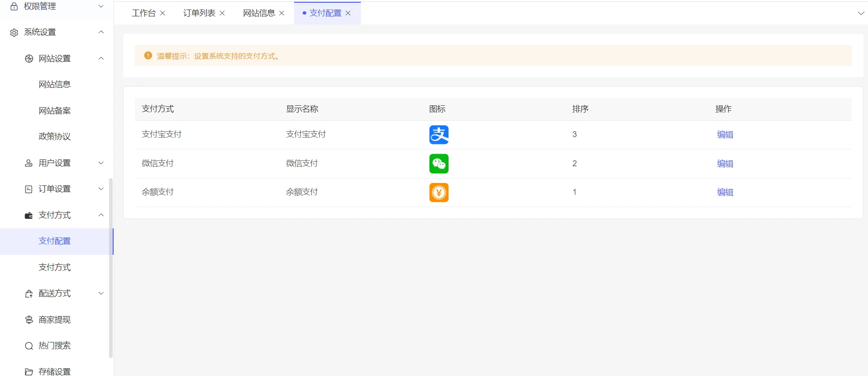
Task: Edit the 支付宝支付 payment row
Action: click(x=725, y=135)
